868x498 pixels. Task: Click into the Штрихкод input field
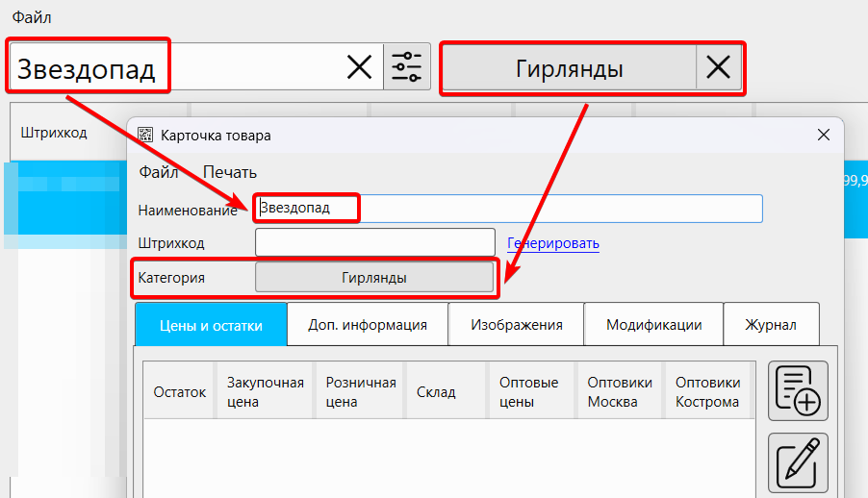pos(374,242)
